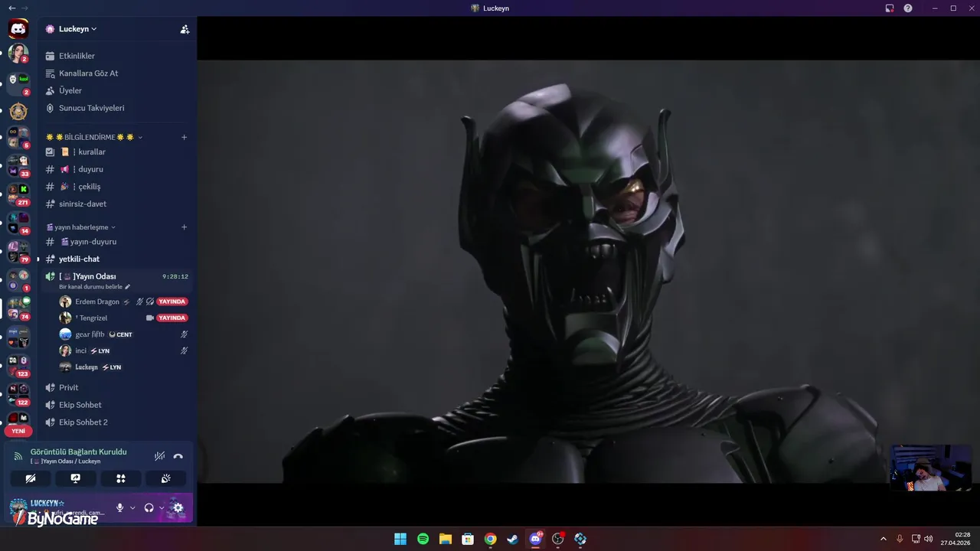Collapse the BİLGİLENDİRME category
The height and width of the screenshot is (551, 980).
click(x=93, y=137)
